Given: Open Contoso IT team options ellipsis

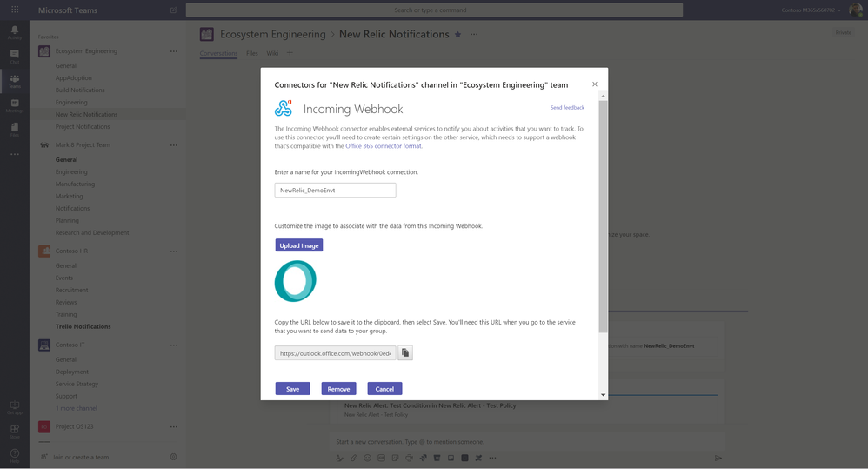Looking at the screenshot, I should [174, 345].
